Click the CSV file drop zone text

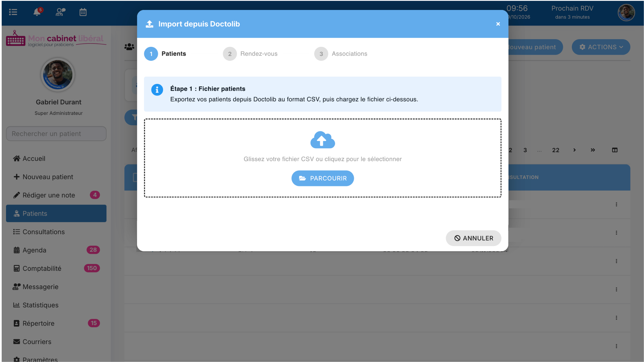coord(323,159)
